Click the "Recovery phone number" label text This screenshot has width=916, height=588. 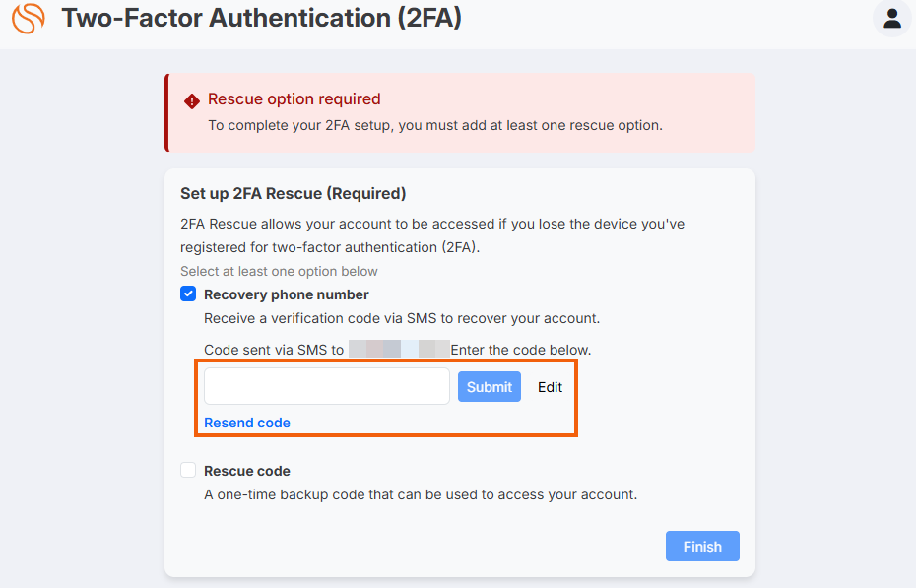point(287,294)
